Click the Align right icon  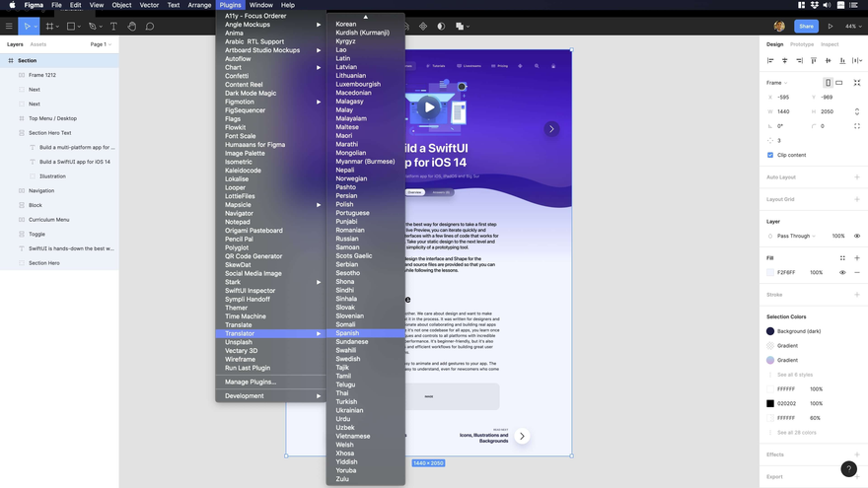tap(799, 60)
